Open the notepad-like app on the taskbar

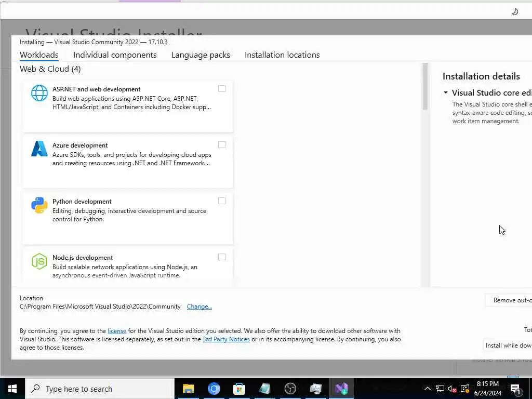pyautogui.click(x=264, y=389)
